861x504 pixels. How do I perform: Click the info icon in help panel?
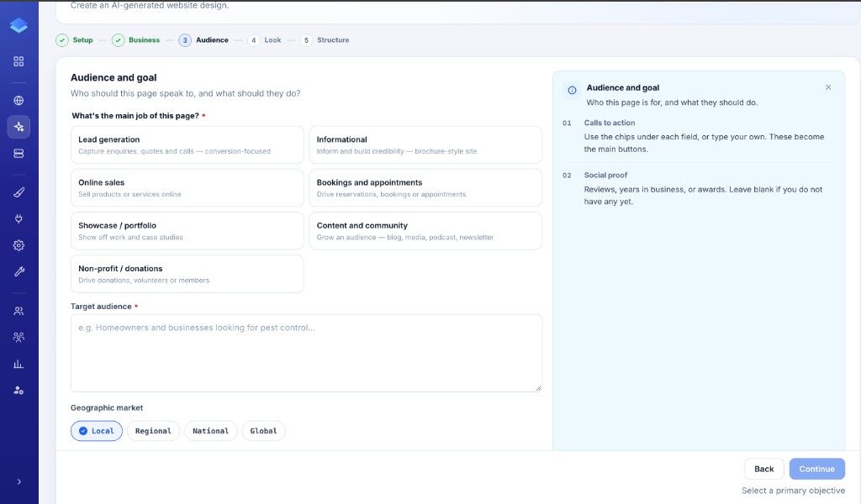572,90
